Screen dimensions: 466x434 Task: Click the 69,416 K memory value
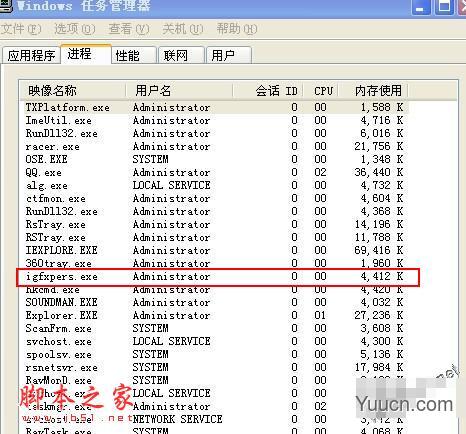click(379, 251)
